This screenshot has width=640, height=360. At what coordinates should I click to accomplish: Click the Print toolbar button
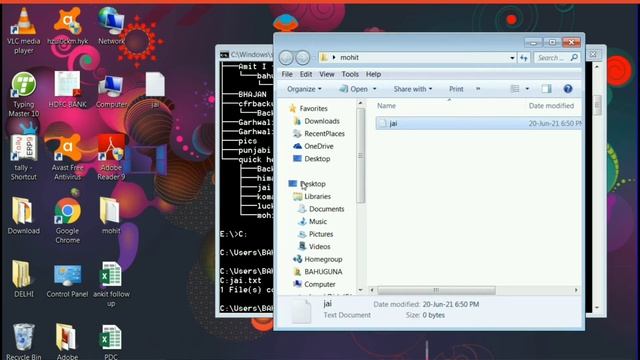(x=456, y=89)
